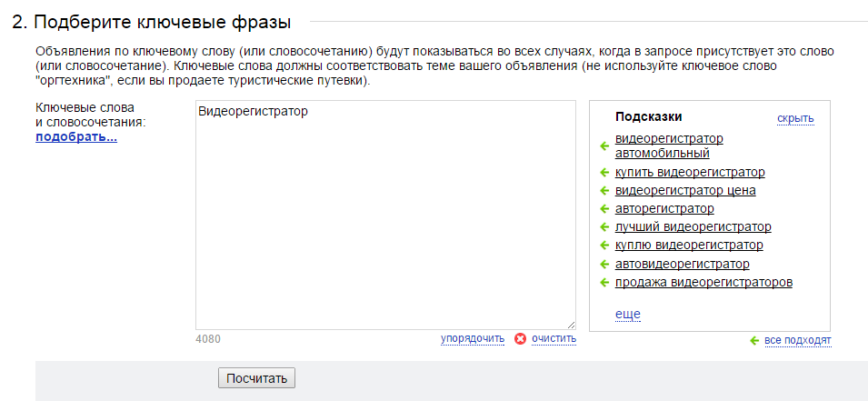Open the подобрать... keyword picker link
Screen dimensions: 868x401
76,137
